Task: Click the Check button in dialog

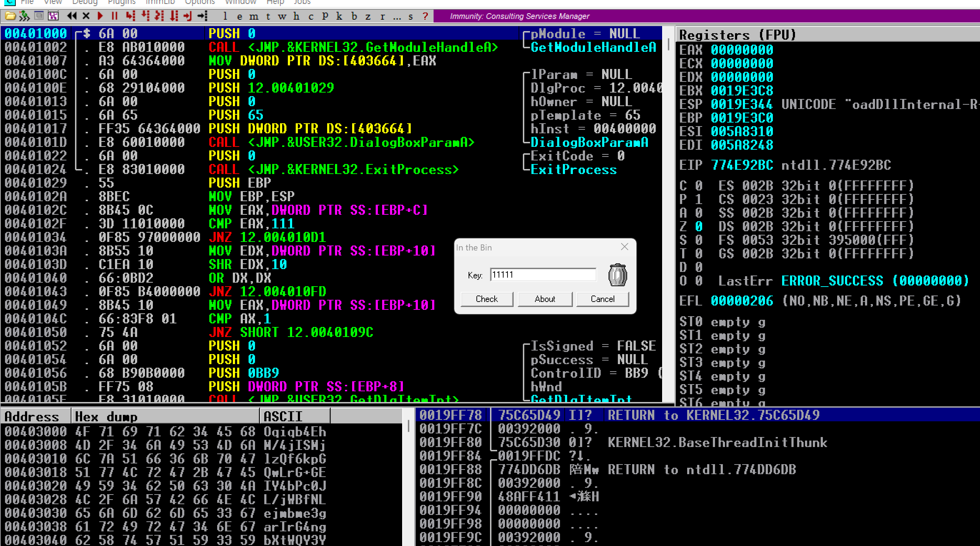Action: 486,299
